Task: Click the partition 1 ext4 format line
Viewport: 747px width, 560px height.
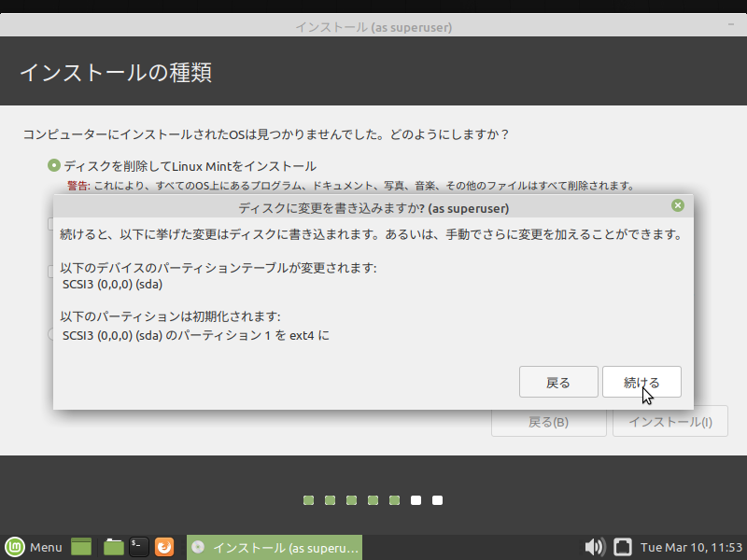Action: (x=196, y=335)
